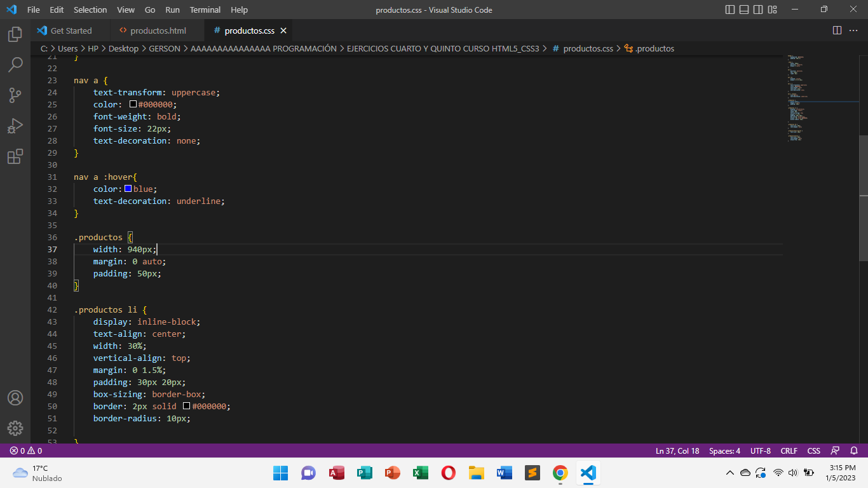The image size is (868, 488).
Task: Expand the productos.css breadcrumb segment
Action: pos(583,48)
